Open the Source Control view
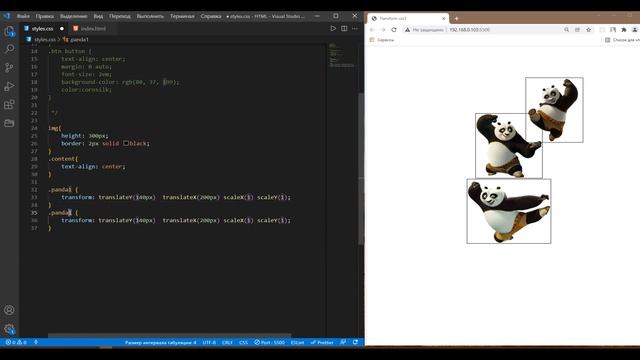640x360 pixels. (9, 67)
